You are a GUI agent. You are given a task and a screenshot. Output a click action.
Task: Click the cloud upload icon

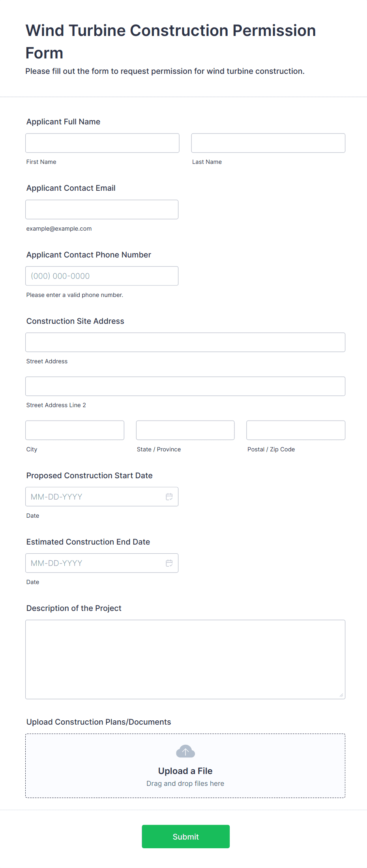185,752
